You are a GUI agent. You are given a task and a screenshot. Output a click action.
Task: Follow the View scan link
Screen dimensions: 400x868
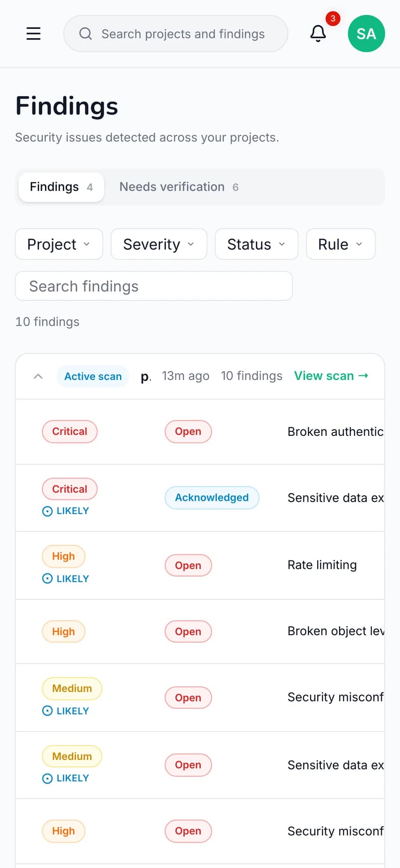331,376
